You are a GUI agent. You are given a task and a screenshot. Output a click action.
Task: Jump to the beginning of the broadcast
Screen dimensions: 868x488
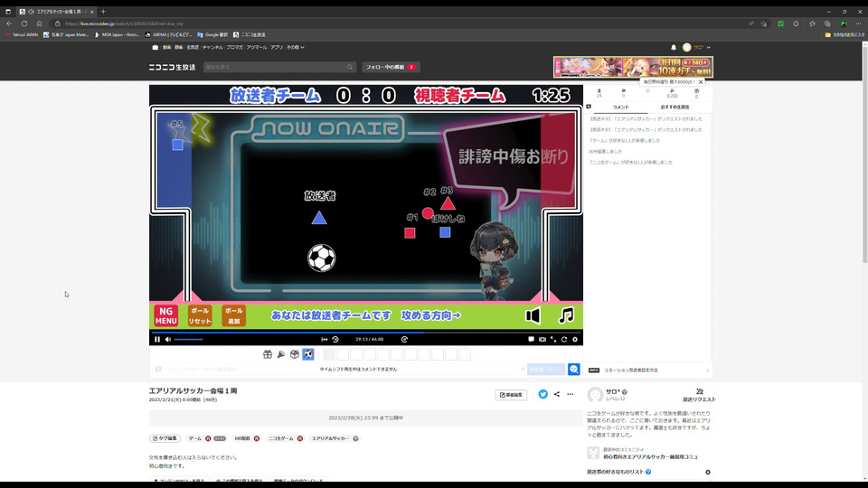[x=324, y=339]
